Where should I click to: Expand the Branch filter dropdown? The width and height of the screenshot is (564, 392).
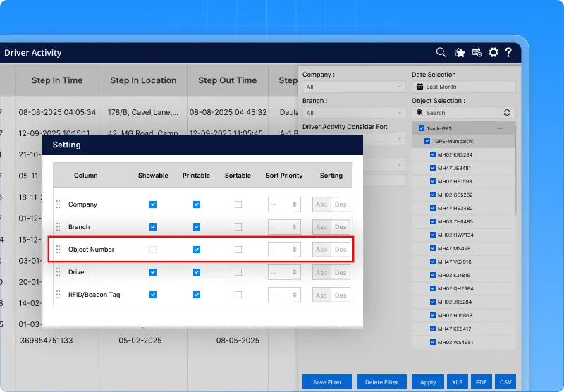[354, 113]
